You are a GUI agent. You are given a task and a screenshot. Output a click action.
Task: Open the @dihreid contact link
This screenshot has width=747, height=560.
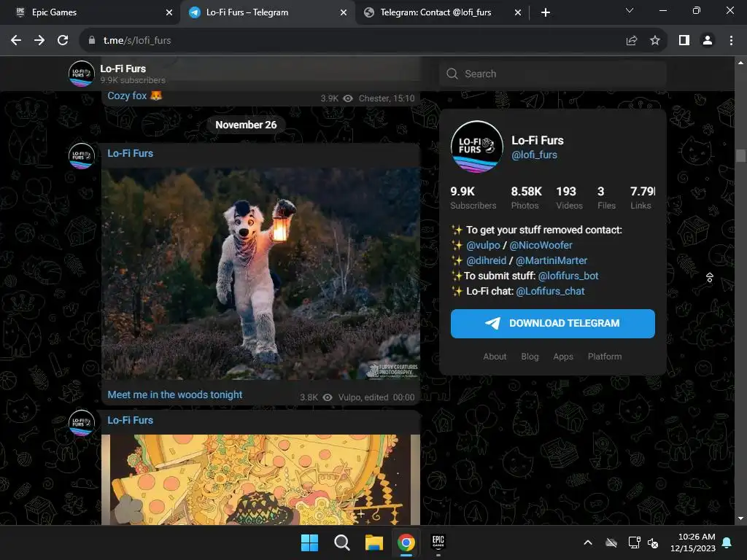click(x=486, y=260)
